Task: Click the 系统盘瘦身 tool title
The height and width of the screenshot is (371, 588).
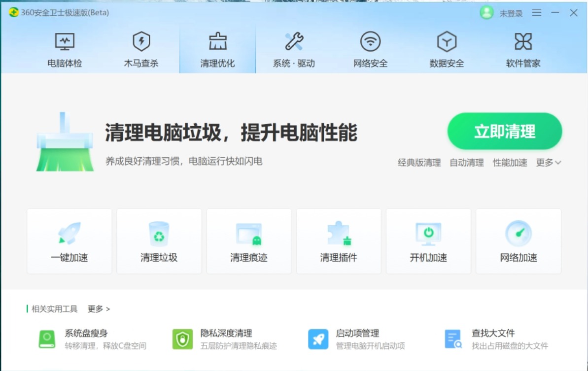Action: [86, 333]
